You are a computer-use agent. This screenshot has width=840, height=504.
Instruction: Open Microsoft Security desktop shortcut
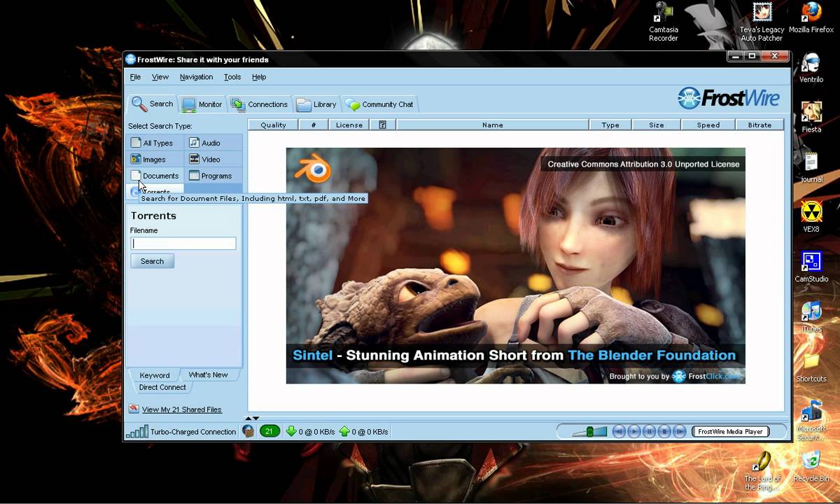tap(811, 420)
